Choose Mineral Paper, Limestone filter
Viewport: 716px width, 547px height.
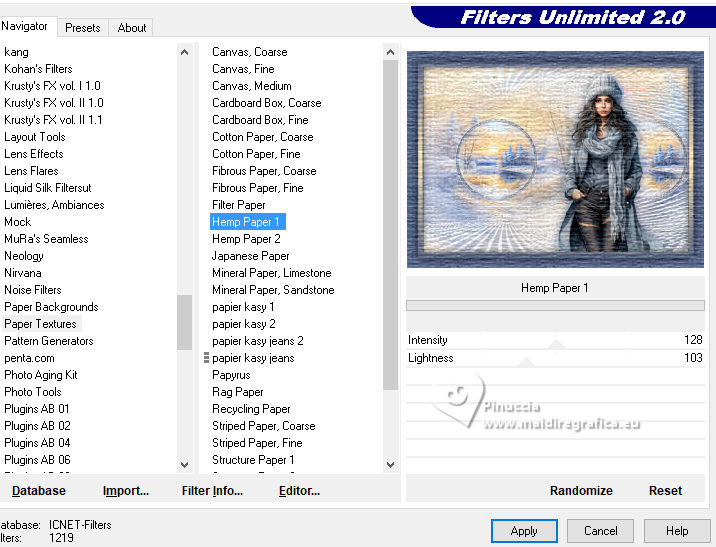pos(272,273)
